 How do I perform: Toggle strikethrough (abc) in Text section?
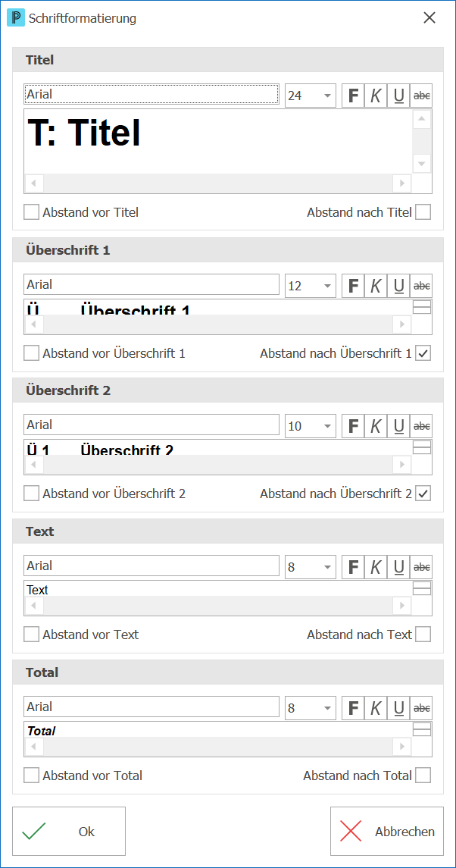421,567
